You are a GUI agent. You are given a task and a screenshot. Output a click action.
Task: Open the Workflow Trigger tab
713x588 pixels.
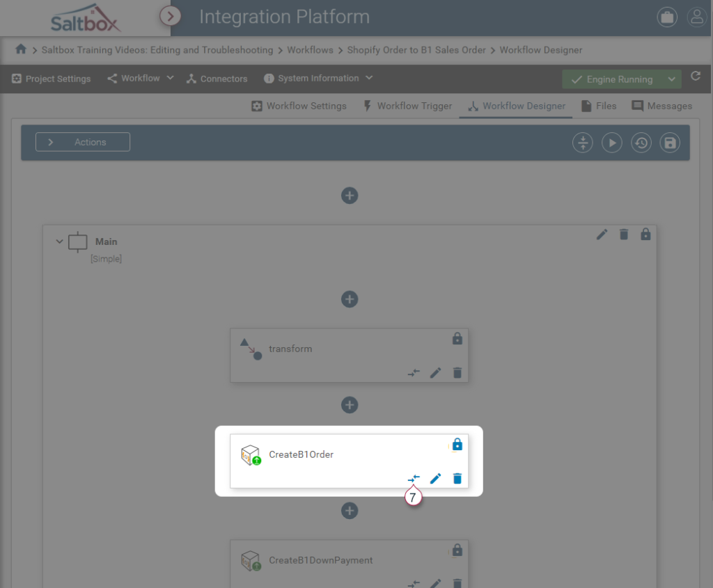tap(407, 106)
